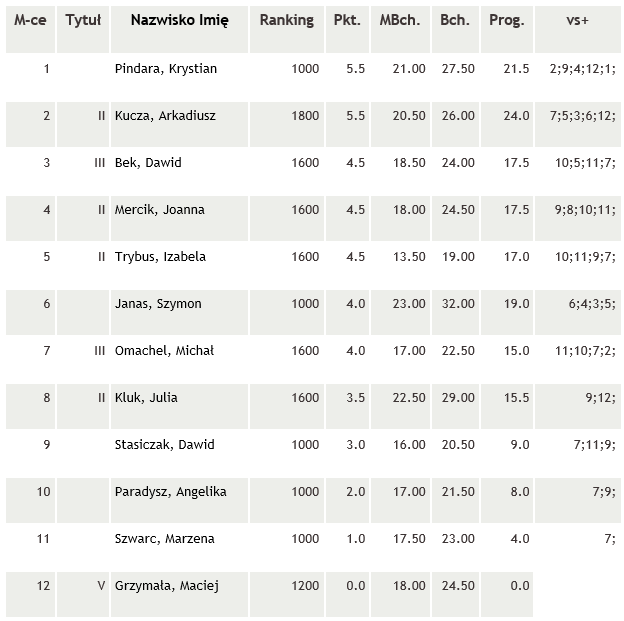
Task: Select Kluk, Julia name
Action: tap(146, 398)
